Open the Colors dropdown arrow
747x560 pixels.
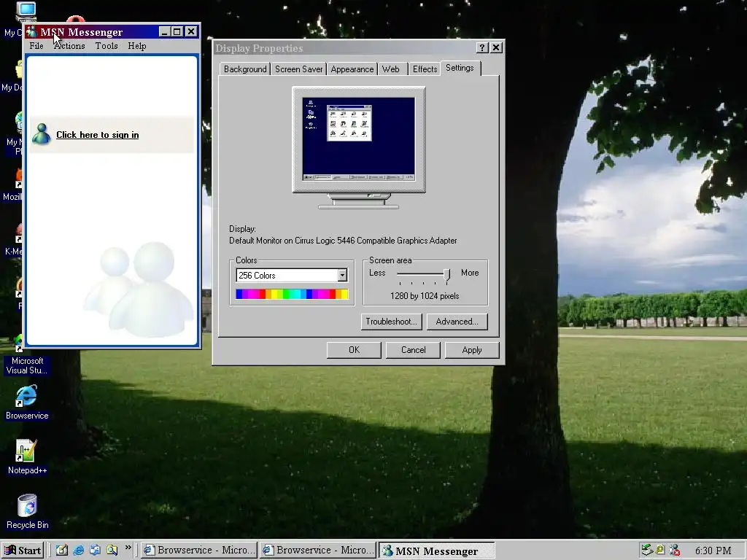pos(342,275)
